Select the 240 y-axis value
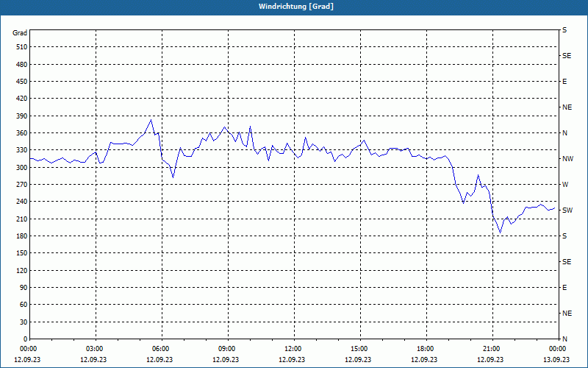This screenshot has width=588, height=368. [x=21, y=202]
